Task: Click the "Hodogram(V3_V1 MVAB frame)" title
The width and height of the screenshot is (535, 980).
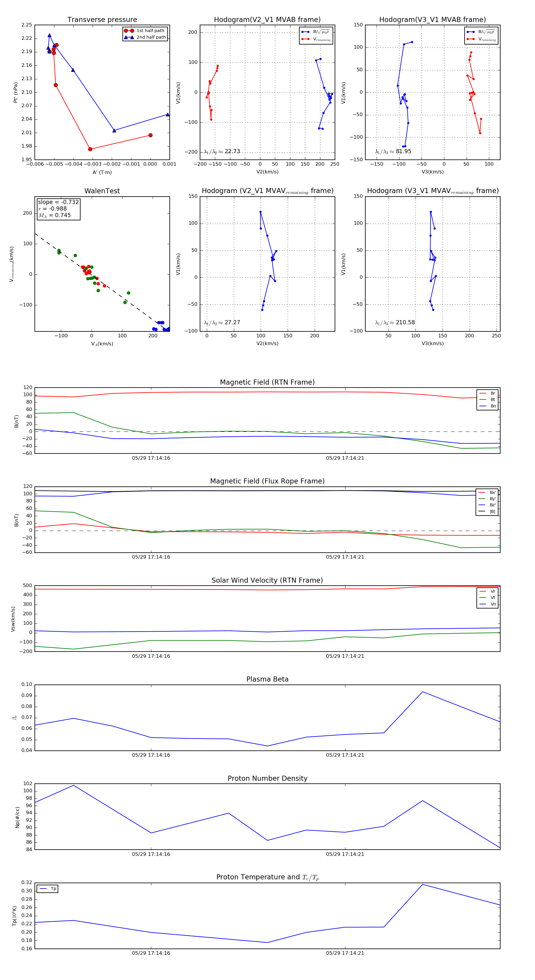Action: pos(432,20)
